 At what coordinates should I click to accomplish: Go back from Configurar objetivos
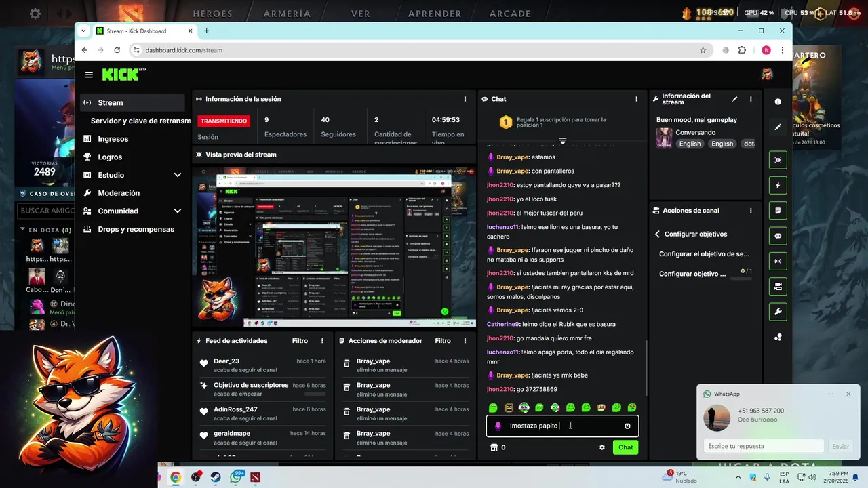tap(657, 234)
